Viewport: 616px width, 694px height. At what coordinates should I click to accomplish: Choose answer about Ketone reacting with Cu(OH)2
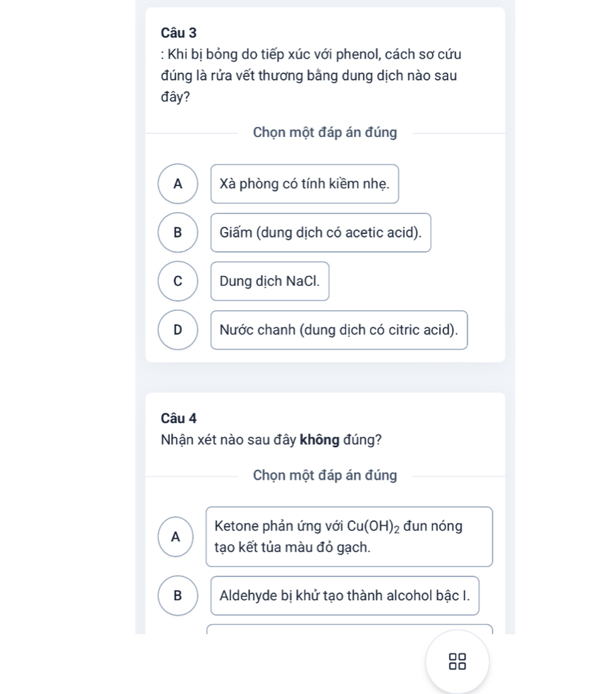click(x=350, y=537)
